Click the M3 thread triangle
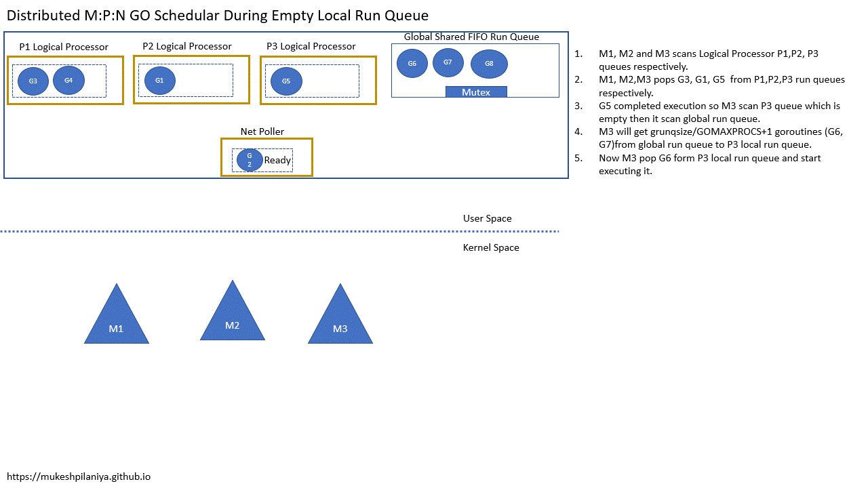 point(340,327)
